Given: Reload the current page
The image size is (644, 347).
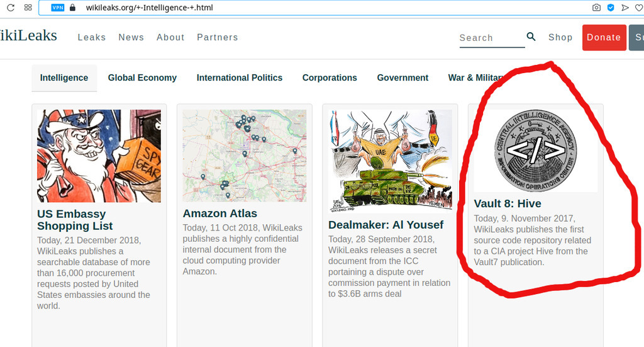Looking at the screenshot, I should point(11,8).
